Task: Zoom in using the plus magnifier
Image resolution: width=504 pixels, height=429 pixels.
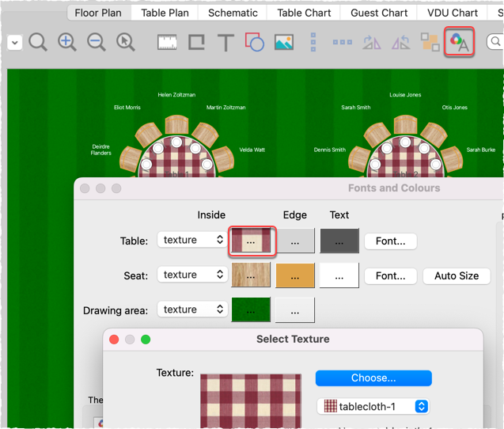Action: coord(67,42)
